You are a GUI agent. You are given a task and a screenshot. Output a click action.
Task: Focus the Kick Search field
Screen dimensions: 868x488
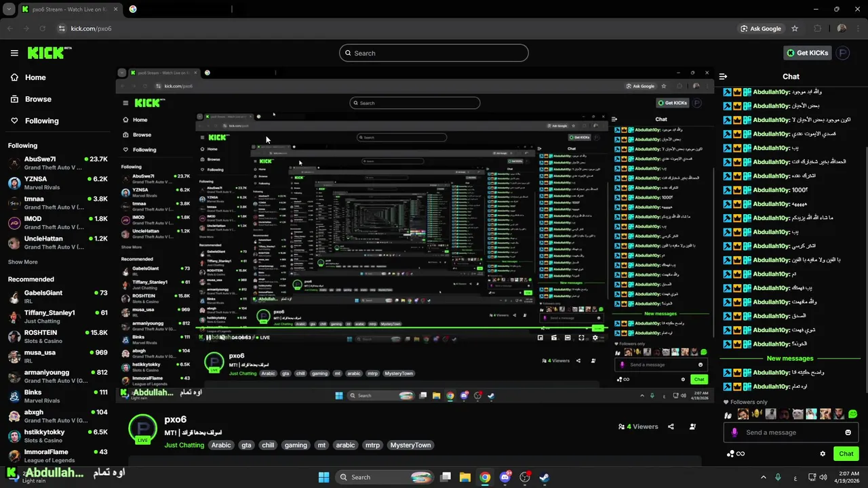(434, 53)
